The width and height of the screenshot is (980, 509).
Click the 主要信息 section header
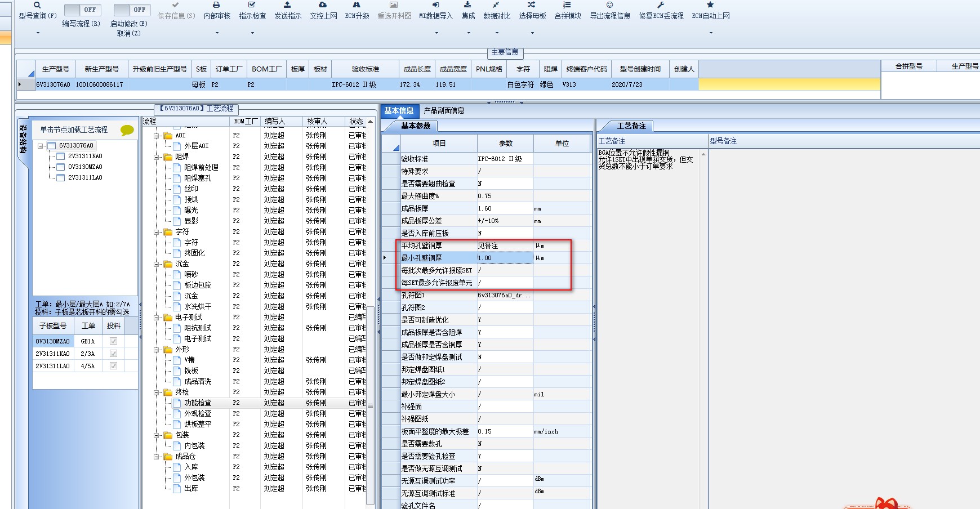(505, 52)
